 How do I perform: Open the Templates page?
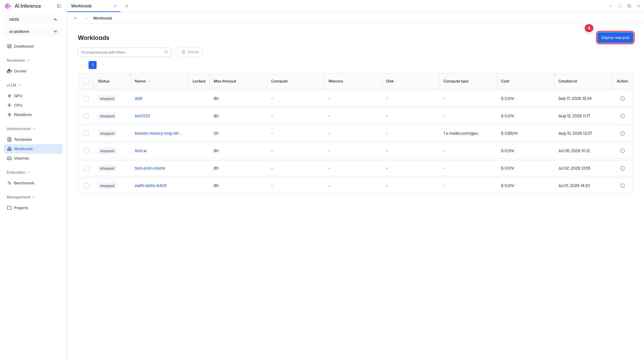[x=33, y=139]
